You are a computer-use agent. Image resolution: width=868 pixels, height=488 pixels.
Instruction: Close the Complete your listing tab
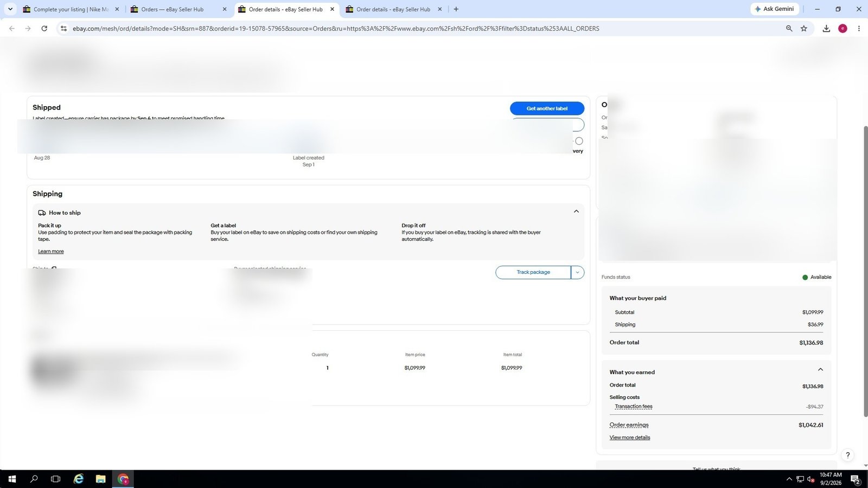(117, 9)
